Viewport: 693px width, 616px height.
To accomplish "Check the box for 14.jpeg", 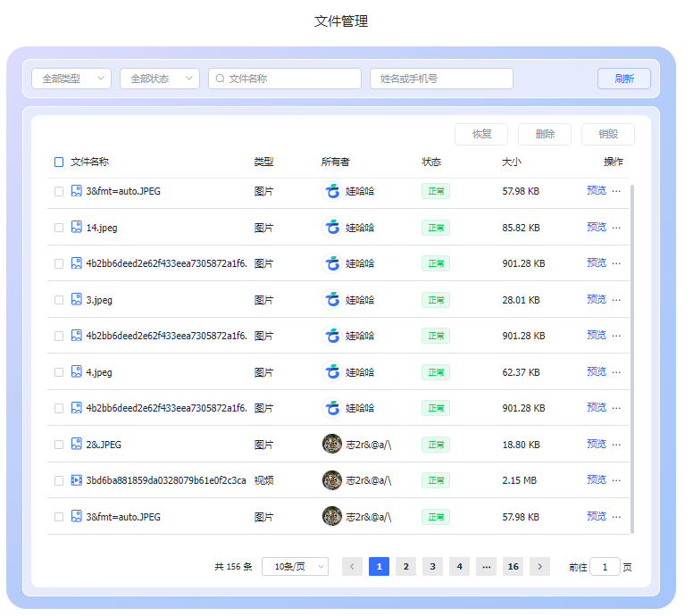I will coord(59,228).
